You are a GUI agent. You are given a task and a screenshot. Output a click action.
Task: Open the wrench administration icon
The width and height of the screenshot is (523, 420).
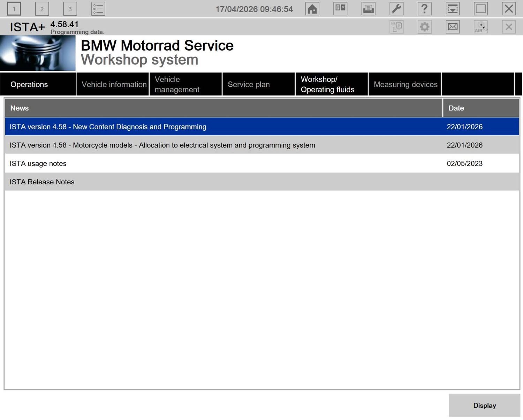[396, 9]
